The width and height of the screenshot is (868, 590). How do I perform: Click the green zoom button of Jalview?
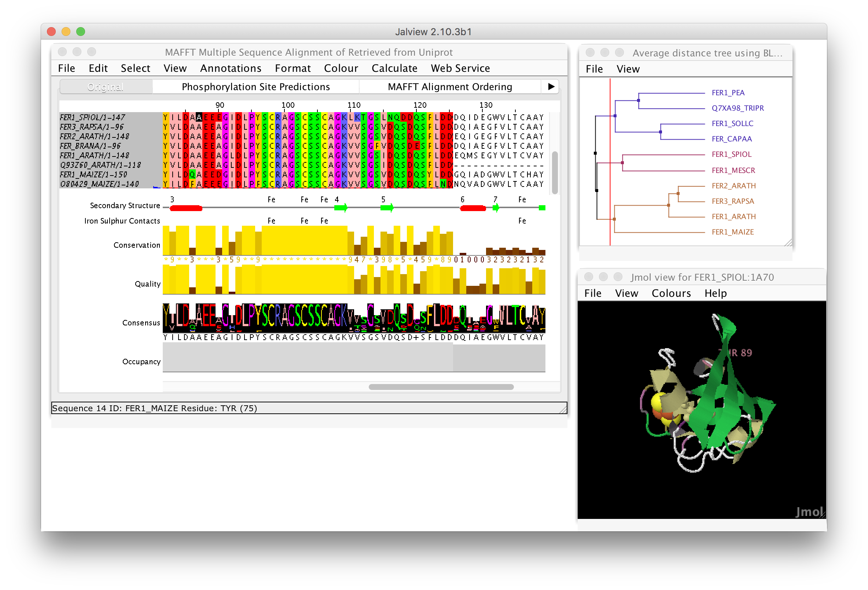(x=81, y=32)
